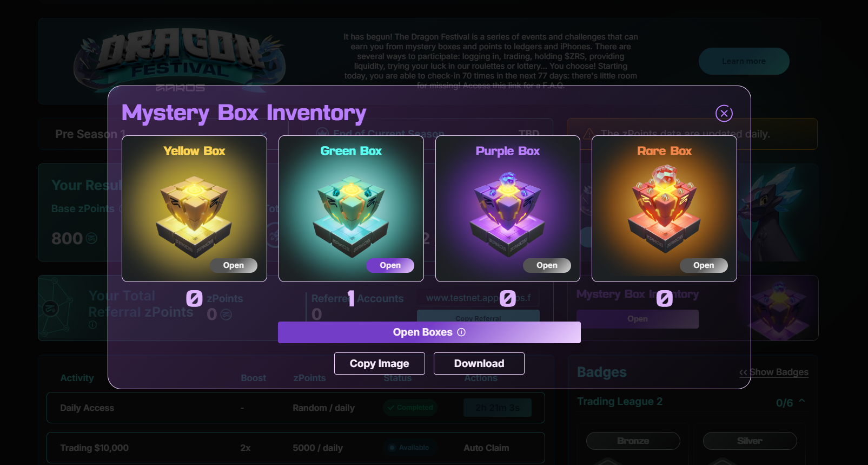
Task: Click the referral zPoints info icon
Action: (x=92, y=325)
